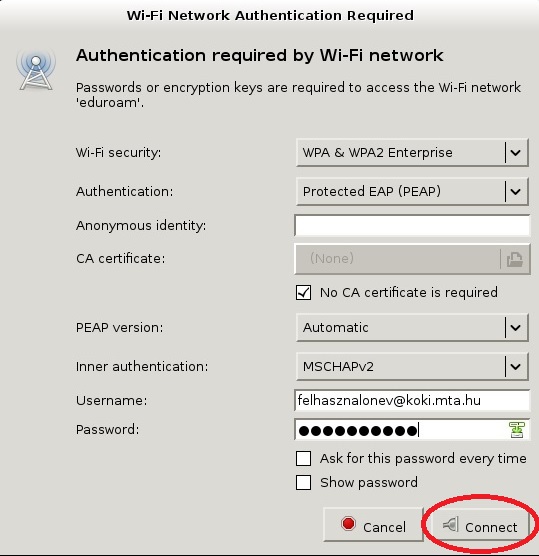Open the Wi-Fi security dropdown
This screenshot has height=556, width=539.
[412, 152]
